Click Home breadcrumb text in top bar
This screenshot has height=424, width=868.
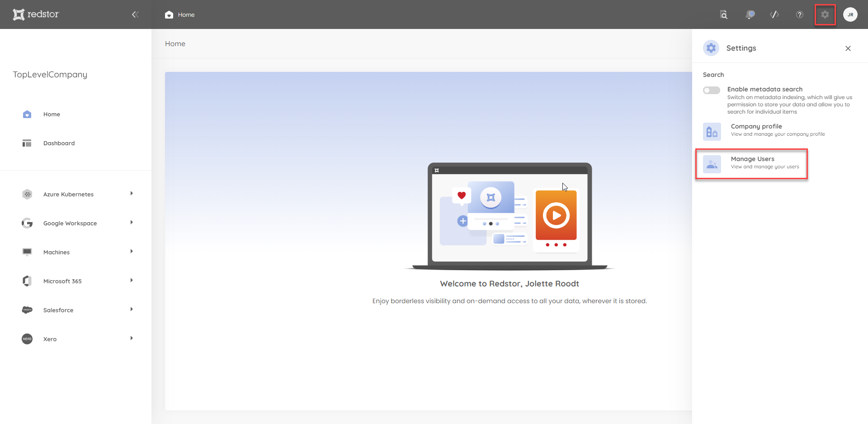point(186,15)
